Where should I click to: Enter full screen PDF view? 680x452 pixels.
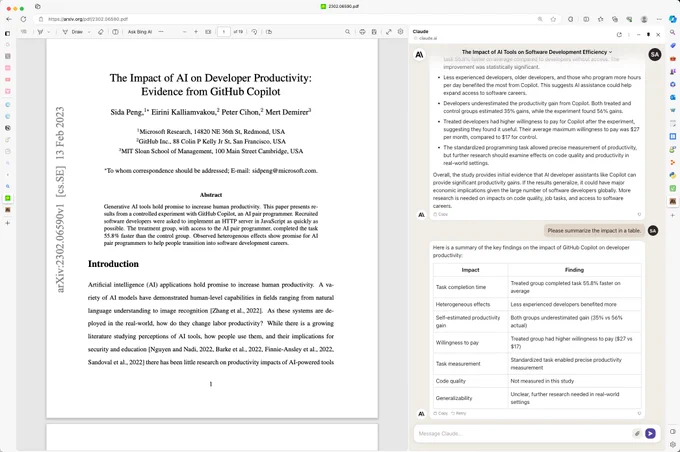pyautogui.click(x=389, y=32)
